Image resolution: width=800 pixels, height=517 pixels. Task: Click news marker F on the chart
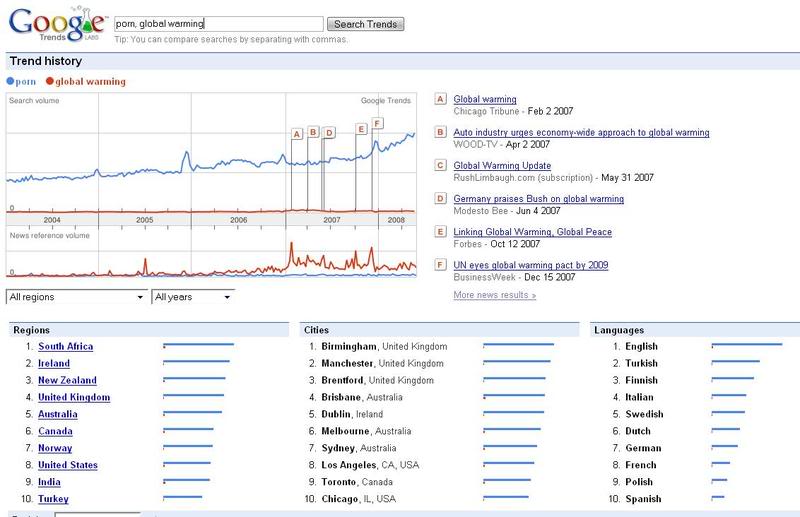tap(378, 124)
